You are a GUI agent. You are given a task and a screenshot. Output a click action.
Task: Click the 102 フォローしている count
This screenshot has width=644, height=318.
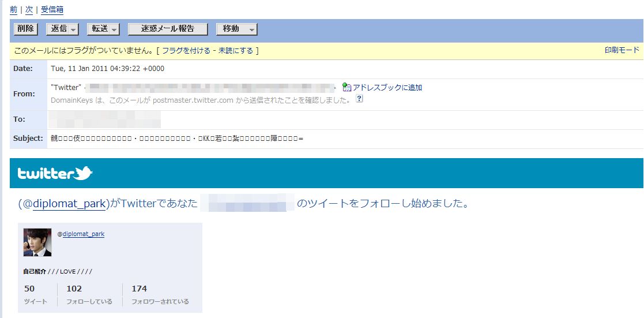click(x=89, y=294)
